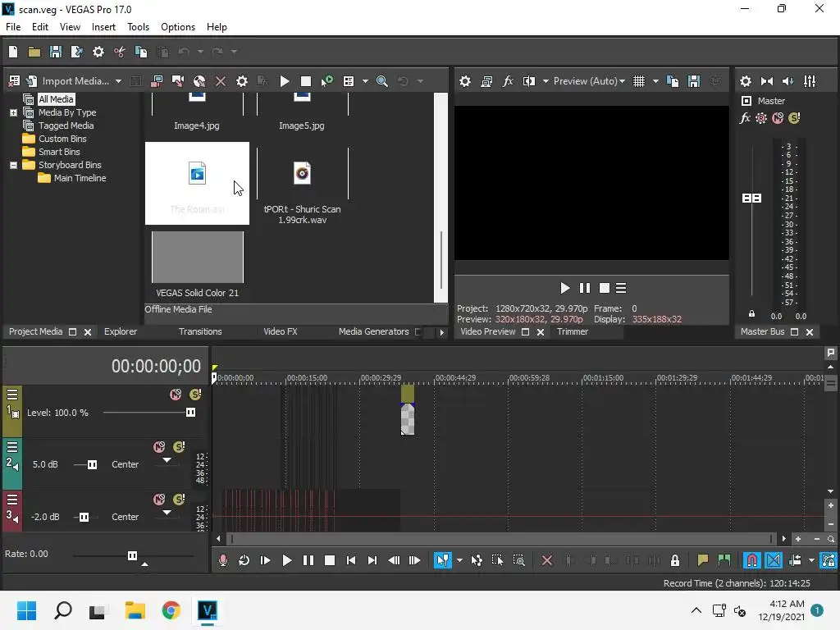Viewport: 840px width, 630px height.
Task: Open Video Output FX in preview toolbar
Action: click(x=507, y=81)
